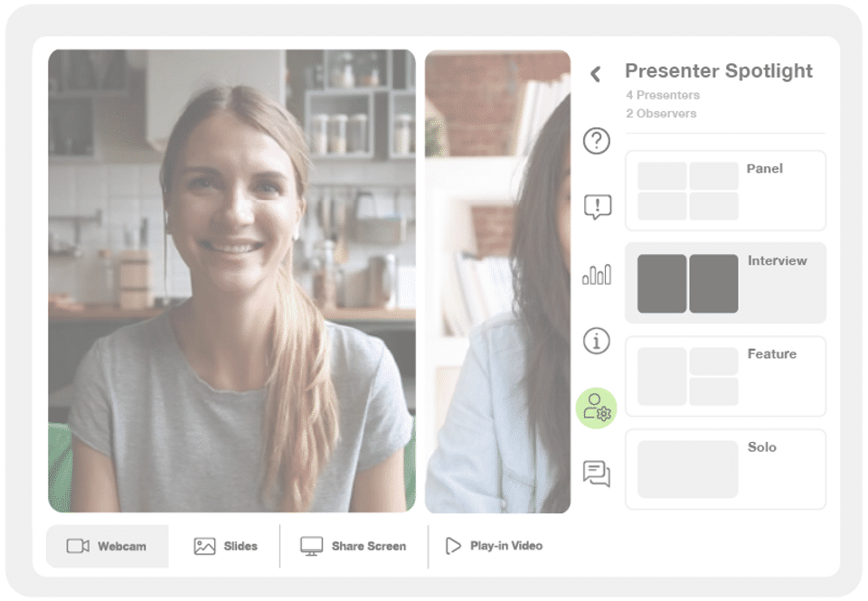The image size is (868, 601).
Task: Click the Share Screen label
Action: point(369,546)
